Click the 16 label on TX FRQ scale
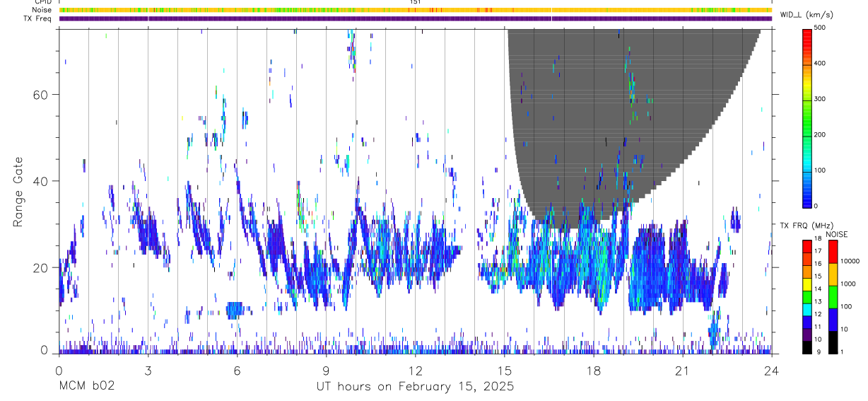This screenshot has width=868, height=401. point(819,265)
